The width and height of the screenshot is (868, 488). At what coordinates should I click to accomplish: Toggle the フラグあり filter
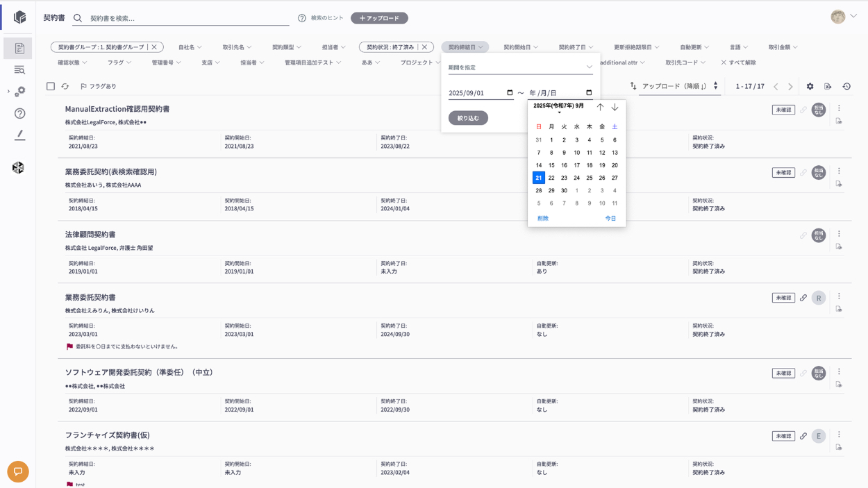click(98, 87)
